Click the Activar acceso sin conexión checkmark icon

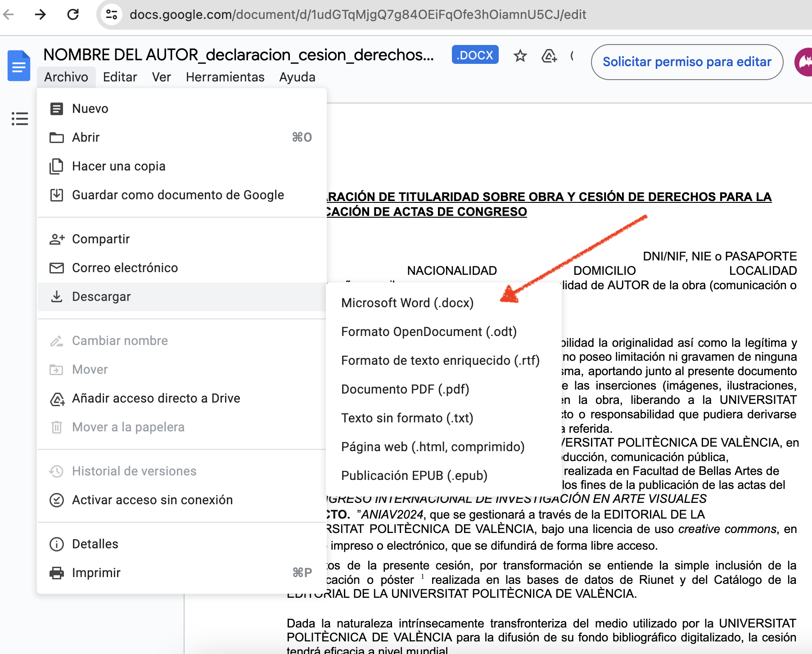point(57,500)
